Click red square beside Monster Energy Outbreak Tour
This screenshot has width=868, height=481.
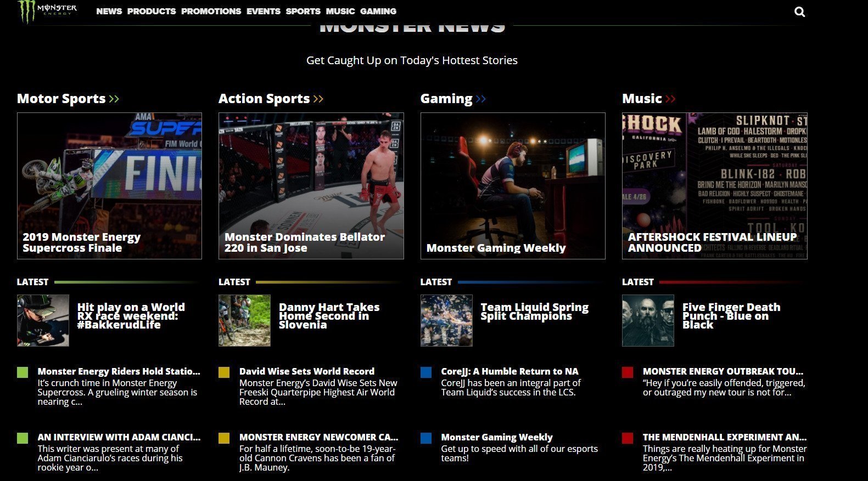628,372
